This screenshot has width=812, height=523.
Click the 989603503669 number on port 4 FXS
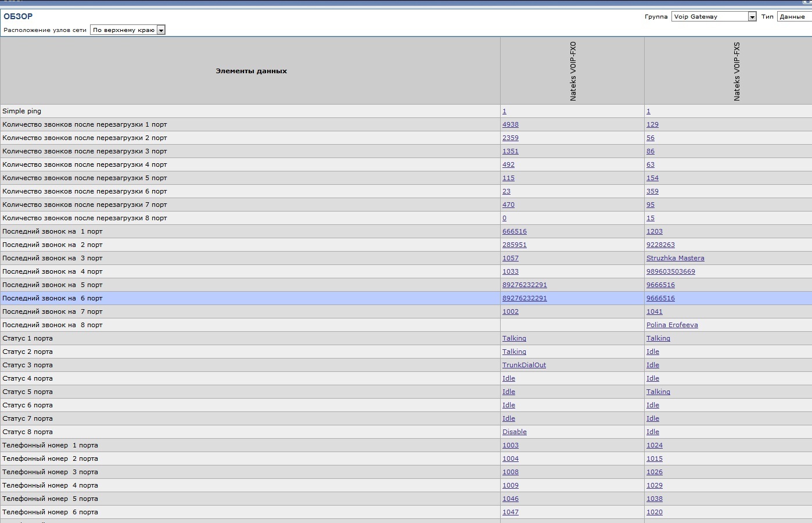point(671,271)
